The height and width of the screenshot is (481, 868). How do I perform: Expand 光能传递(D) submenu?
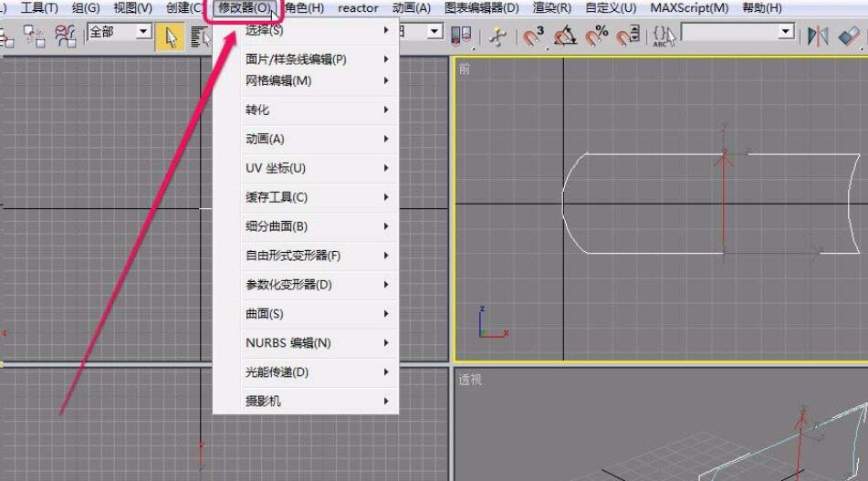319,372
